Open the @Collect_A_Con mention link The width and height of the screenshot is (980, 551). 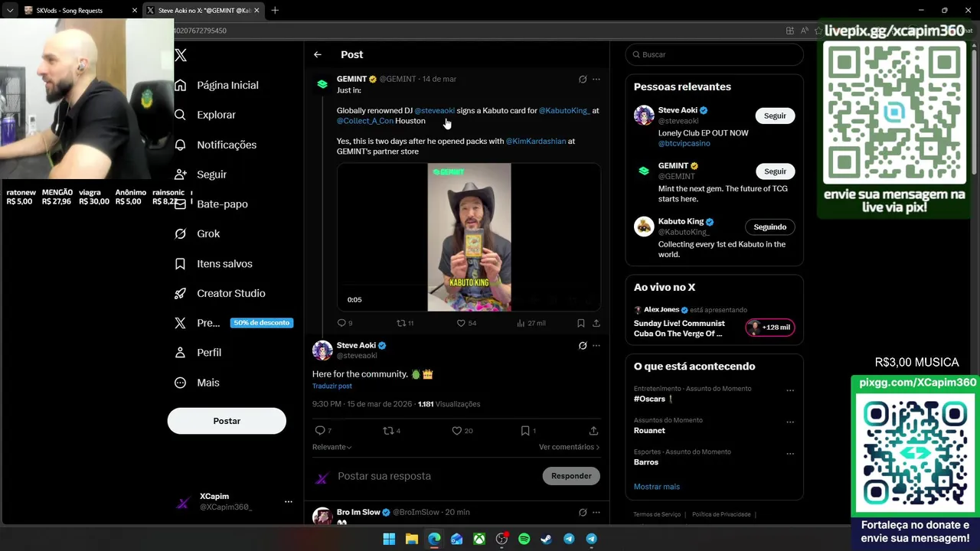365,121
